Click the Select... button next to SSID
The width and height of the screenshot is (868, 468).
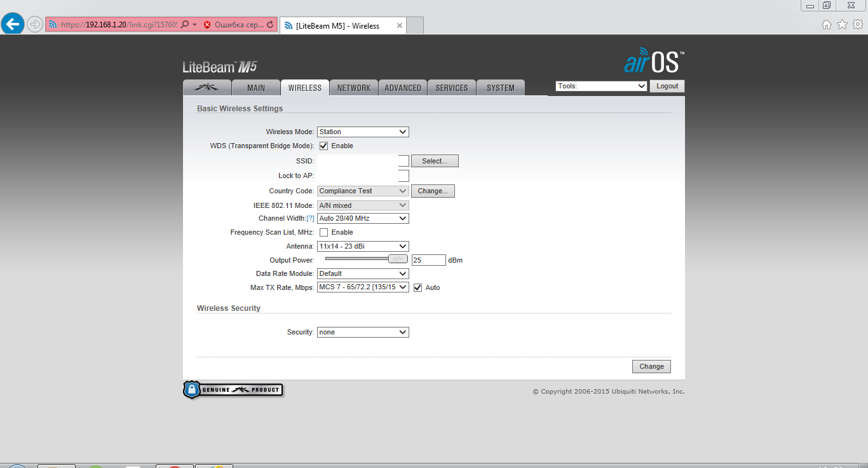(x=435, y=162)
